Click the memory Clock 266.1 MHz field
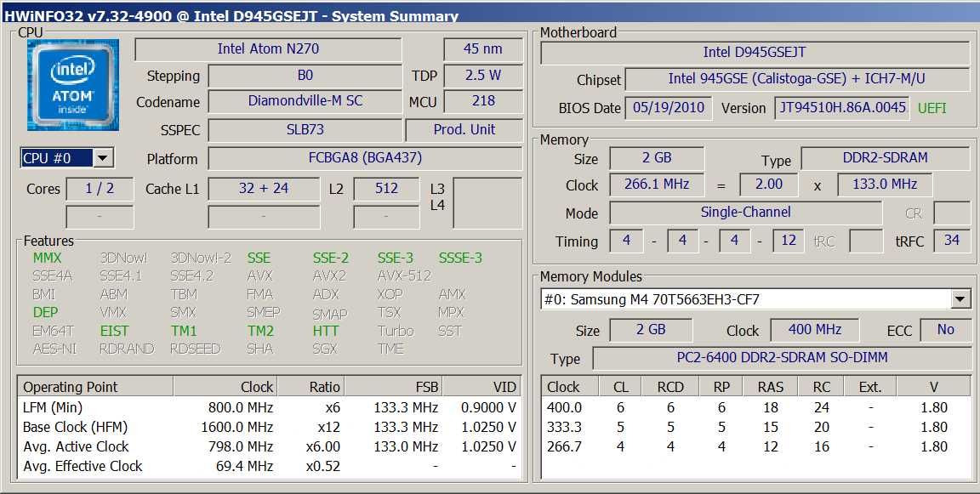980x494 pixels. click(x=656, y=185)
